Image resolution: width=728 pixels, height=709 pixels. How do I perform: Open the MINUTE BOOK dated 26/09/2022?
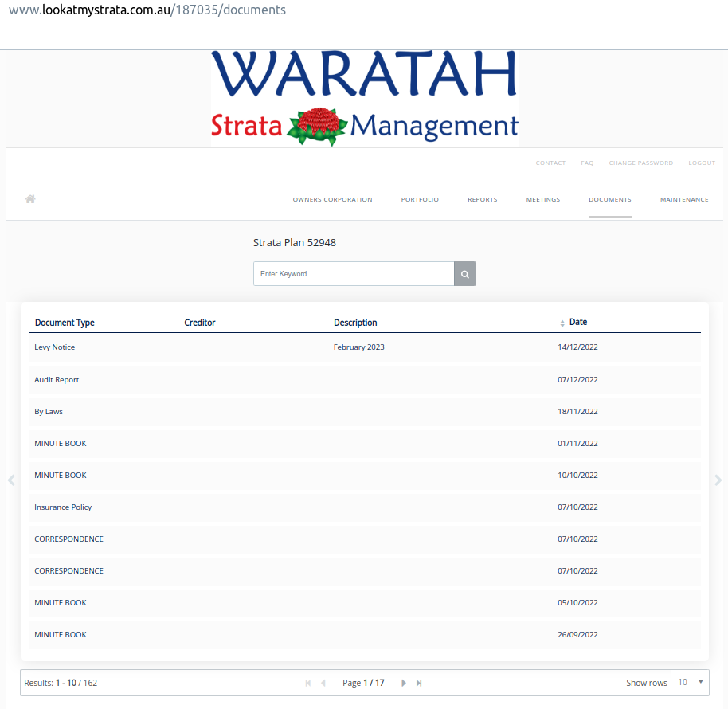(x=365, y=635)
